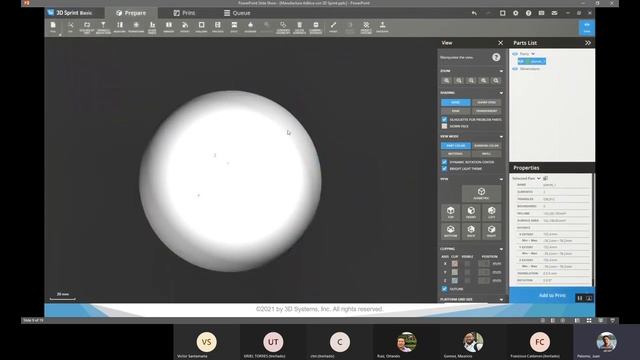Click the help icon in View panel
This screenshot has width=640, height=360.
(496, 57)
